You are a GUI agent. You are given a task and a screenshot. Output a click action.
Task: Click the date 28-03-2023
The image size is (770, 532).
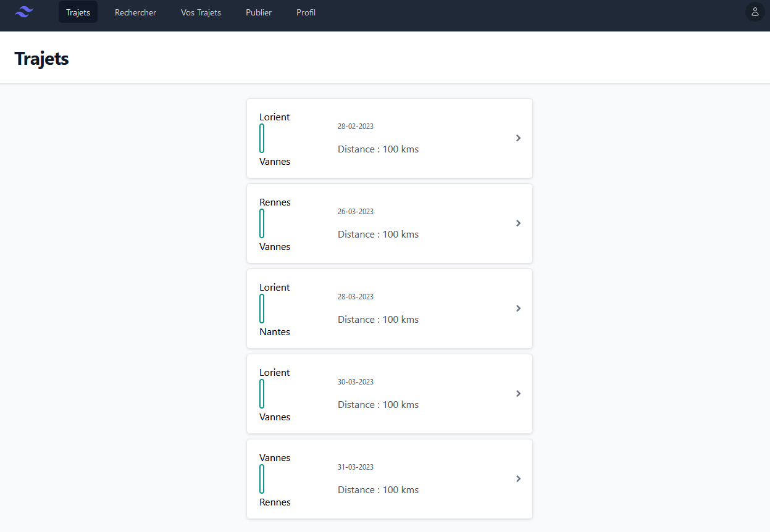[x=356, y=297]
